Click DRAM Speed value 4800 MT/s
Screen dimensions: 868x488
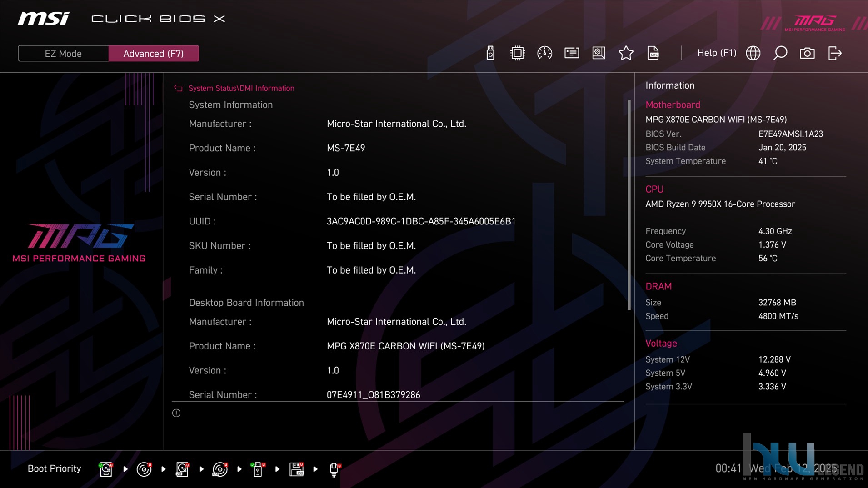778,316
